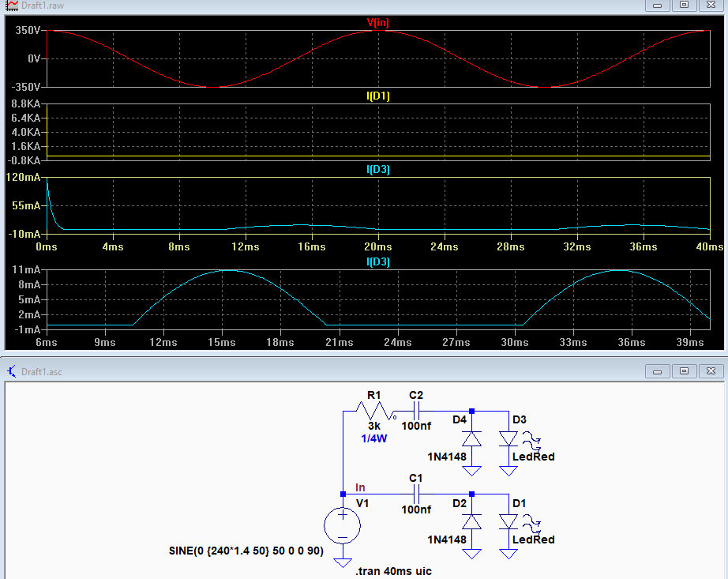Image resolution: width=728 pixels, height=579 pixels.
Task: Click the junction node at In net
Action: point(343,494)
